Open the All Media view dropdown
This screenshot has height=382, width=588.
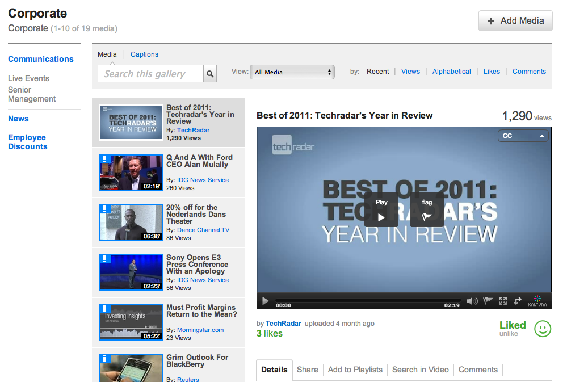tap(292, 72)
